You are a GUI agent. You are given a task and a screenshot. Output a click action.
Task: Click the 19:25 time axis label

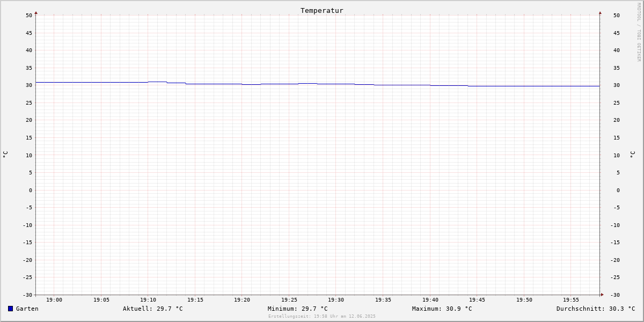[x=289, y=299]
